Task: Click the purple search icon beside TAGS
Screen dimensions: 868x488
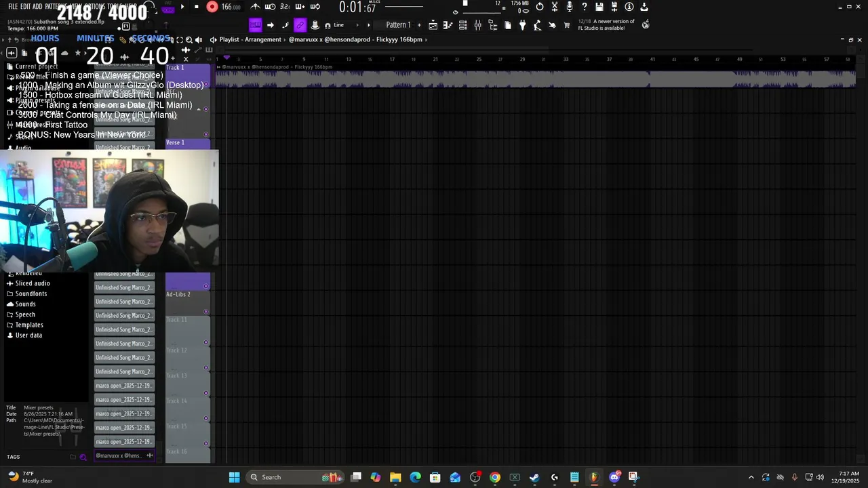Action: (83, 457)
